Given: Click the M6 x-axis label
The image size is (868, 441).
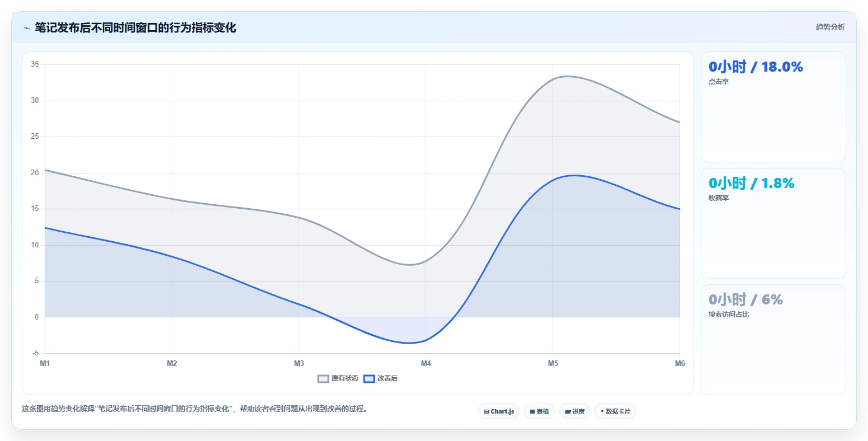Looking at the screenshot, I should [x=680, y=364].
